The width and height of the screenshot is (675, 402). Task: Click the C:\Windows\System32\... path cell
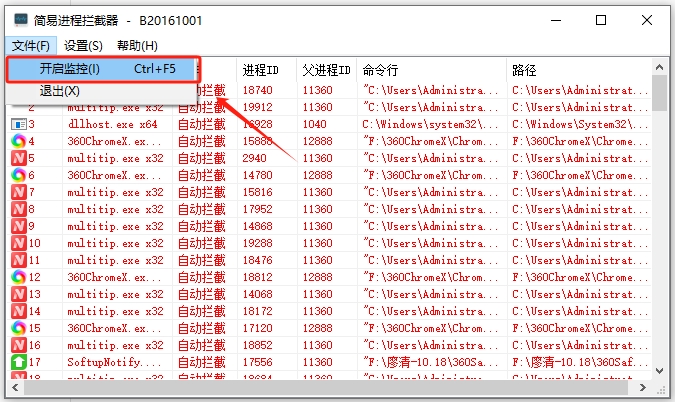coord(580,124)
